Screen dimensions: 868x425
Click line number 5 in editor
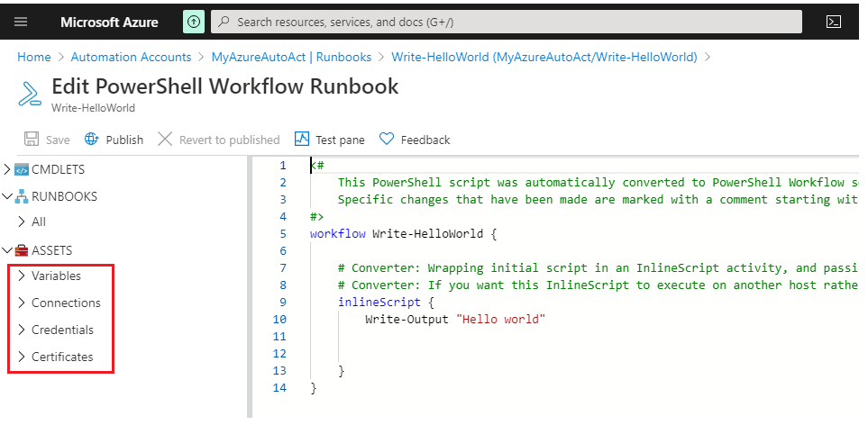click(x=283, y=234)
